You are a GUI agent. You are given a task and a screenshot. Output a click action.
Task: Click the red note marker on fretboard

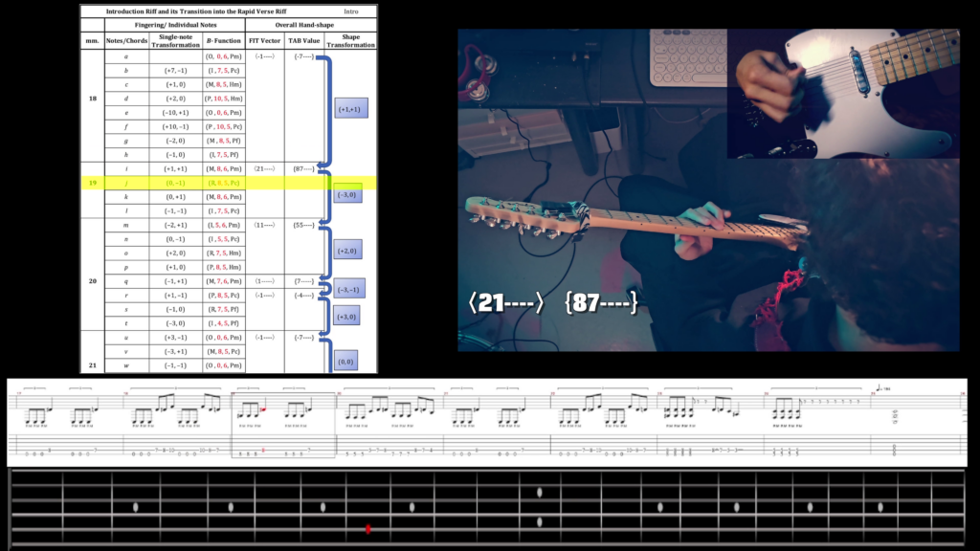367,528
